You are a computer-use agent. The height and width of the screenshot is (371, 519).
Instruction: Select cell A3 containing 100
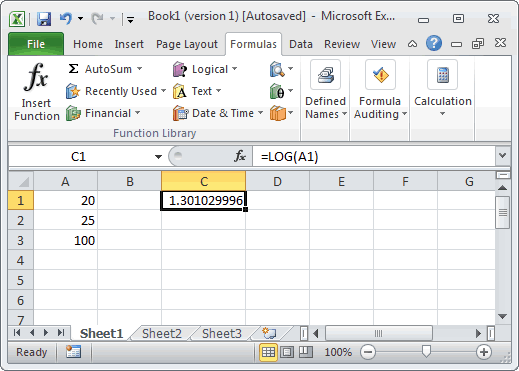(x=66, y=240)
